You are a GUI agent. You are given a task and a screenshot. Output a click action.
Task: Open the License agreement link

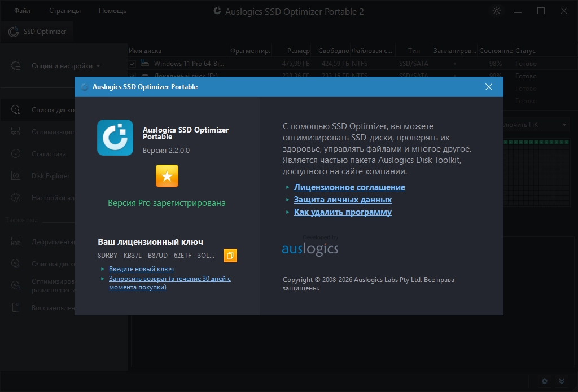pos(349,187)
